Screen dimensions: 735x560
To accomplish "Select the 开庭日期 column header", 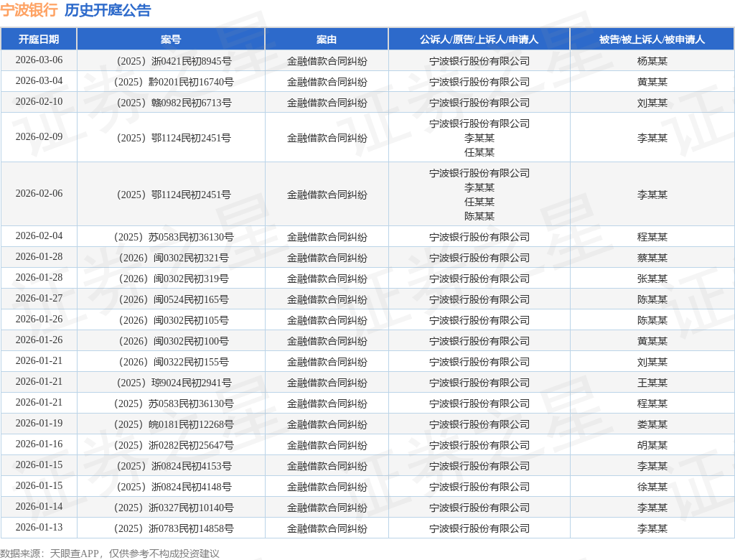I will [x=39, y=39].
